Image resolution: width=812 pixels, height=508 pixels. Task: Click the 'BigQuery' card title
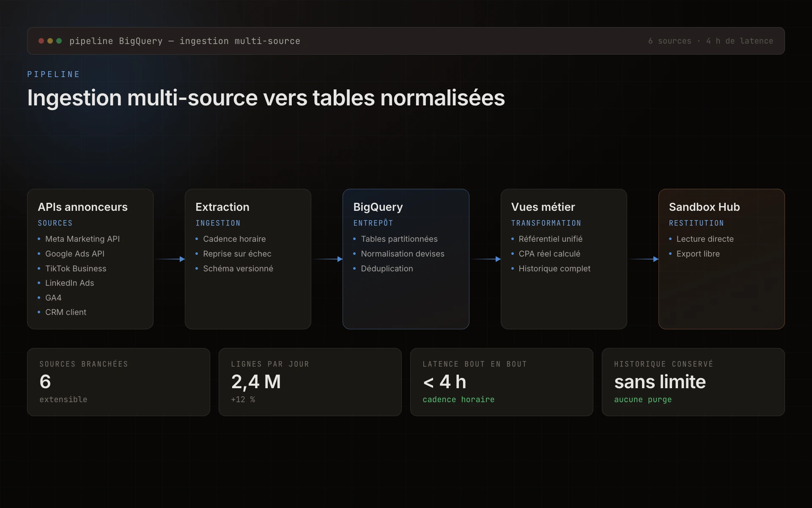click(x=378, y=207)
